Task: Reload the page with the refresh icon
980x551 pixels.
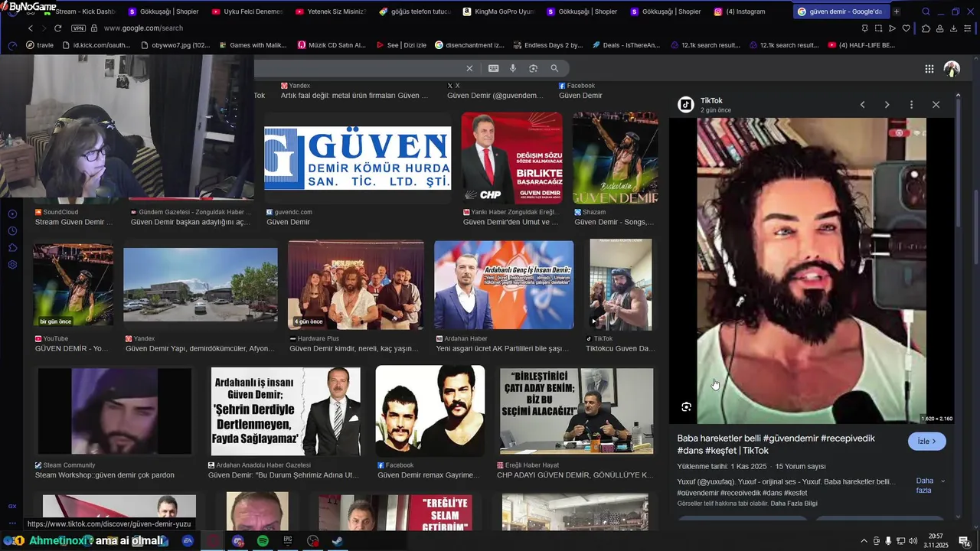Action: 58,28
